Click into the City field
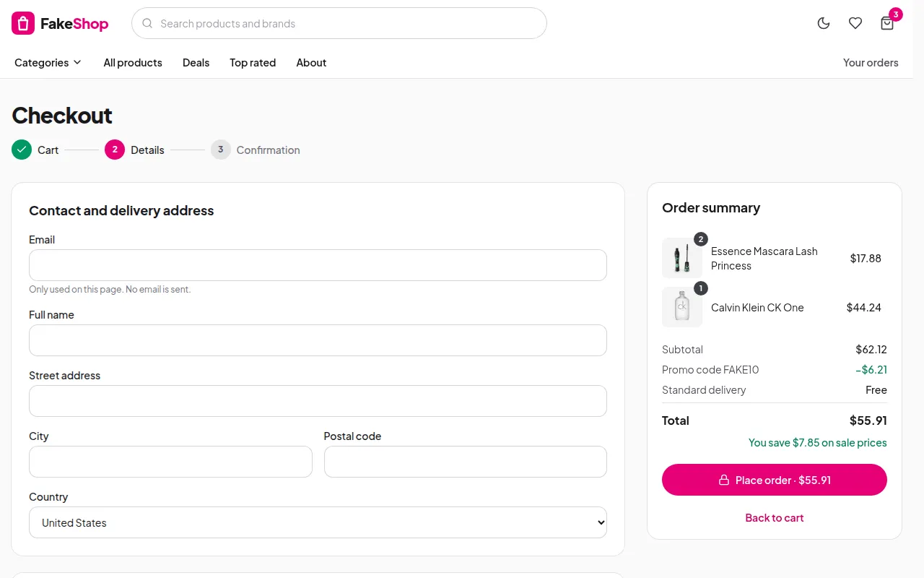Image resolution: width=924 pixels, height=578 pixels. click(x=170, y=462)
